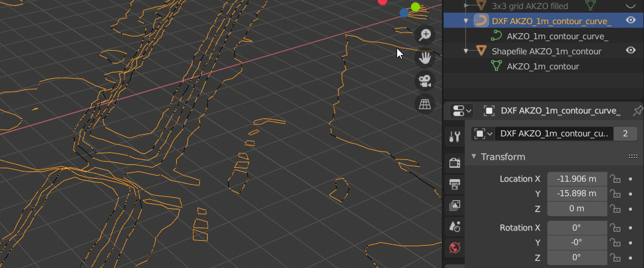Open the World properties tab (red globe)
644x268 pixels.
[454, 248]
